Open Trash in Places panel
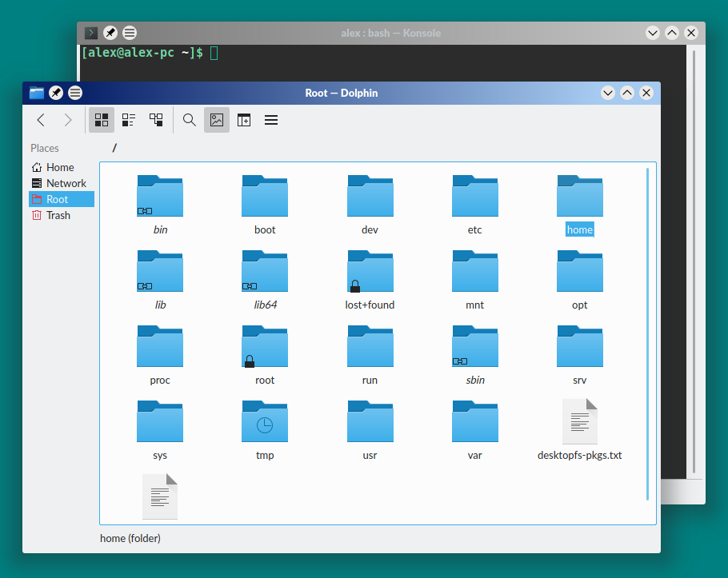 62,215
